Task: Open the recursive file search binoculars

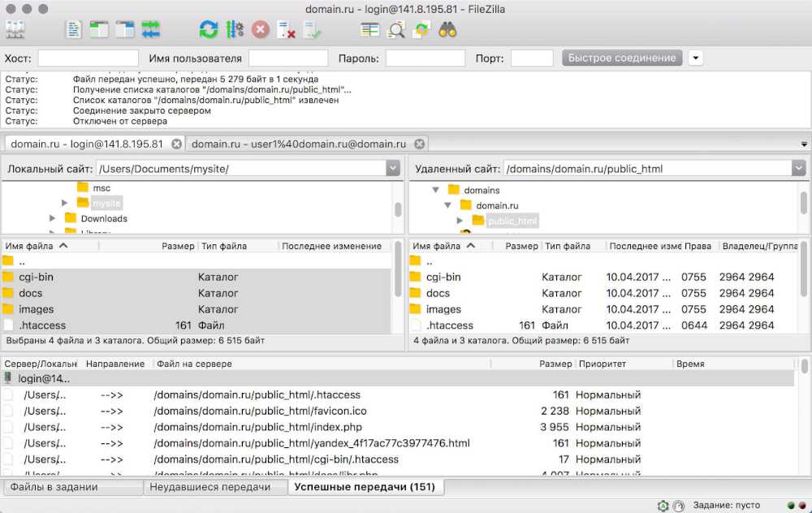Action: point(447,30)
